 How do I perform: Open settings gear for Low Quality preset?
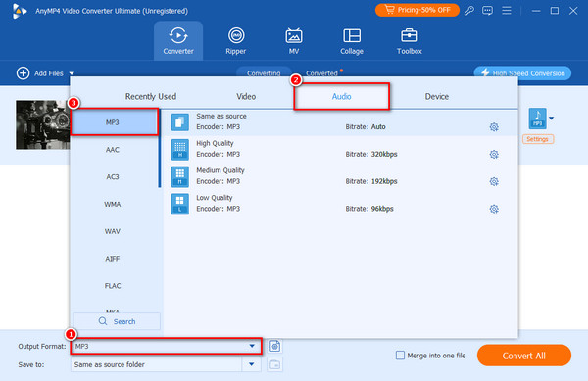coord(494,209)
